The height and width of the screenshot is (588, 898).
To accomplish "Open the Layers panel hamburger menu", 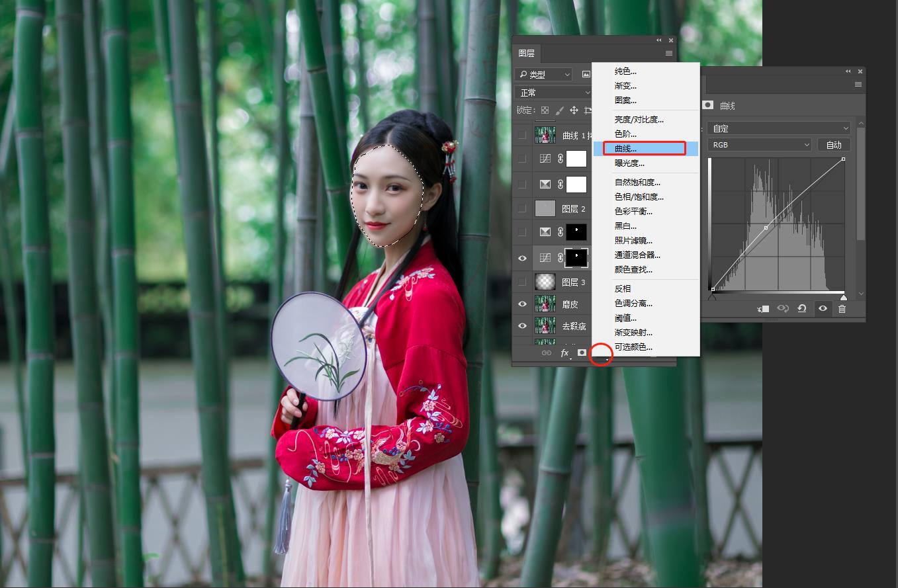I will point(669,54).
